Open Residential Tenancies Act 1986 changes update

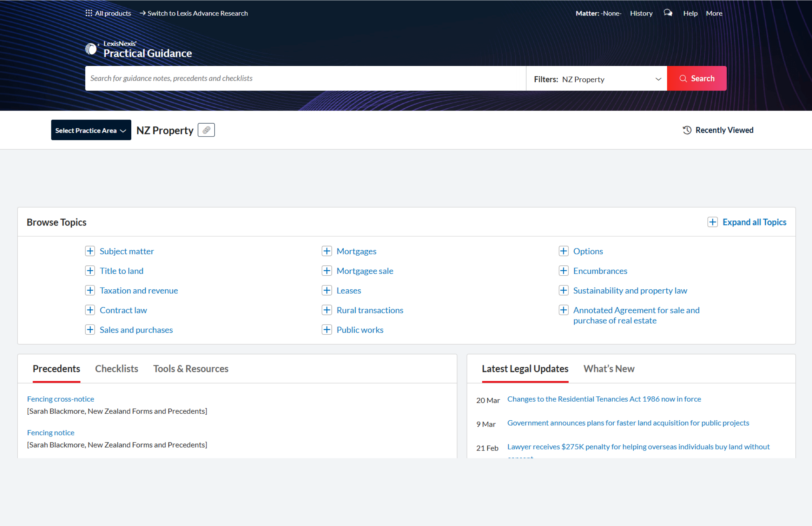604,399
